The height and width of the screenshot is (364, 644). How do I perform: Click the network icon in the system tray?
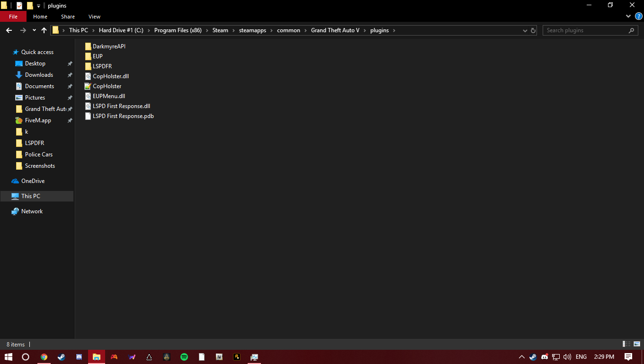point(556,357)
